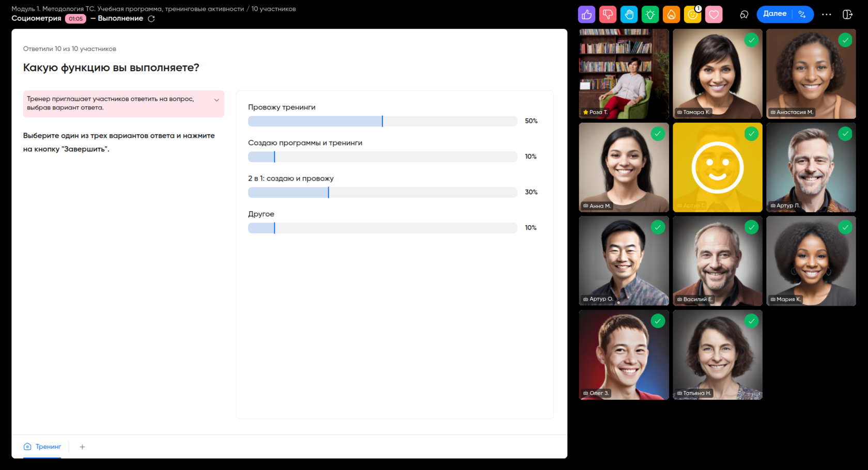868x470 pixels.
Task: Click green checkmark on Тамара К. tile
Action: tap(751, 40)
